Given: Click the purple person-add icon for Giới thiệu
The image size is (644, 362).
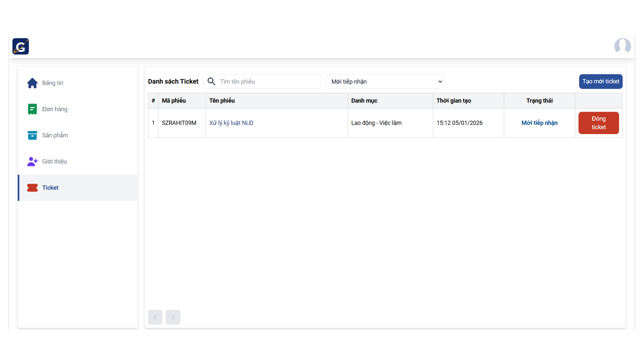Looking at the screenshot, I should (x=32, y=162).
